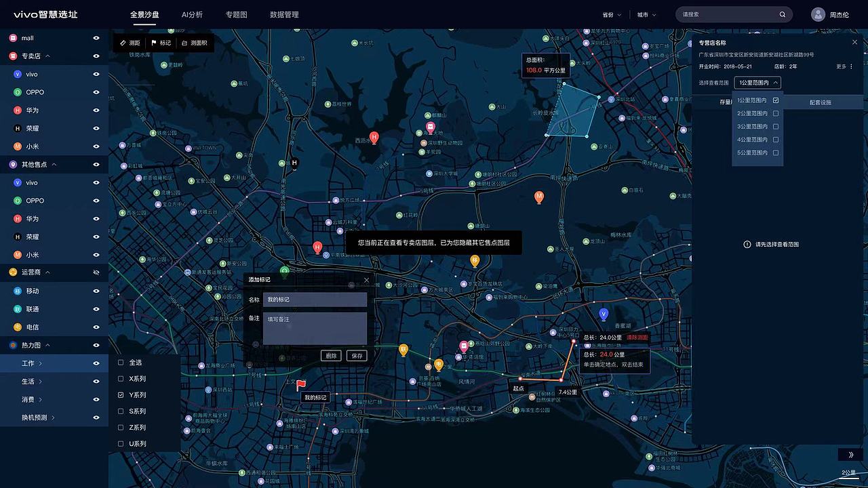868x488 pixels.
Task: Collapse the 其他售点 group chevron
Action: tap(54, 164)
